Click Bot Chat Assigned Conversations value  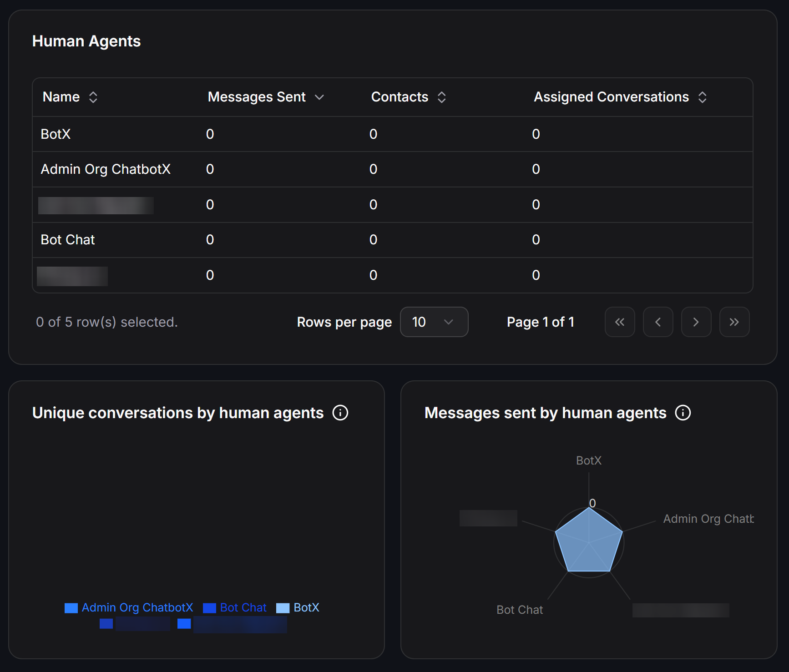(x=536, y=240)
